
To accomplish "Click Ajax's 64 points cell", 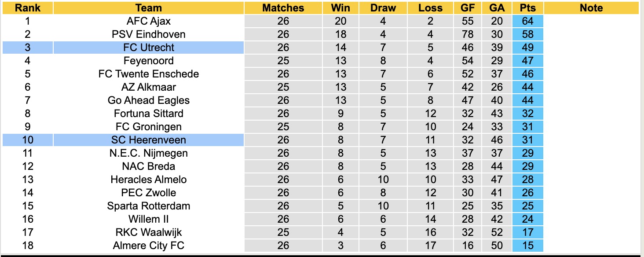I will [527, 21].
